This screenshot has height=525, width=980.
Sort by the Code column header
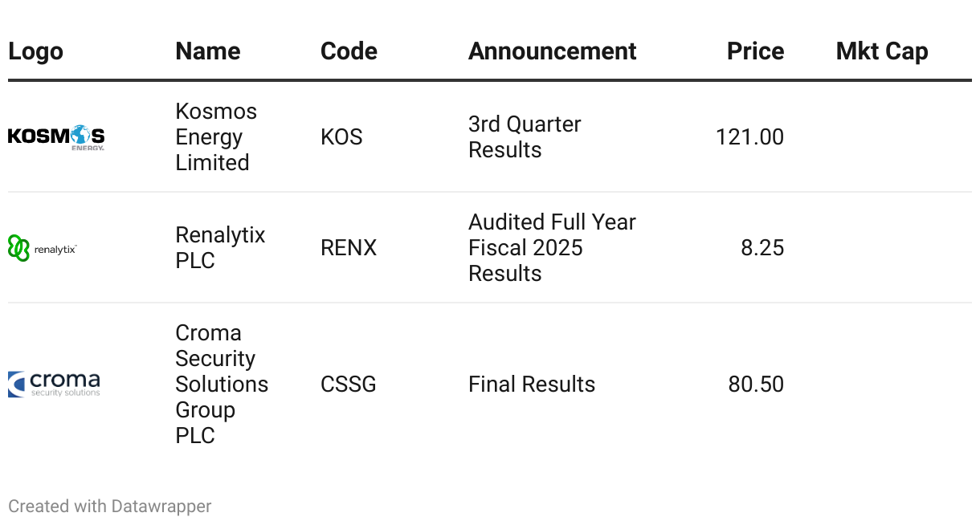349,51
